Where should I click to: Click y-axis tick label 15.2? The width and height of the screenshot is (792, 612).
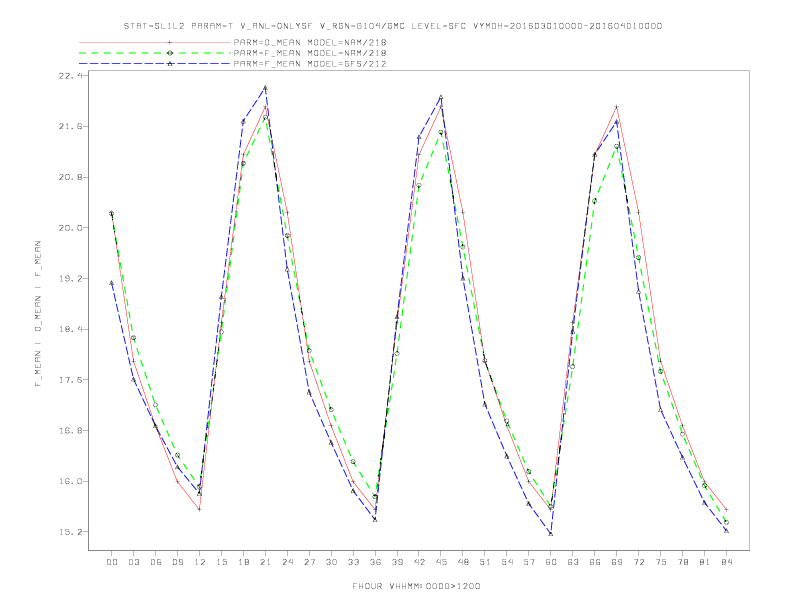[x=69, y=532]
